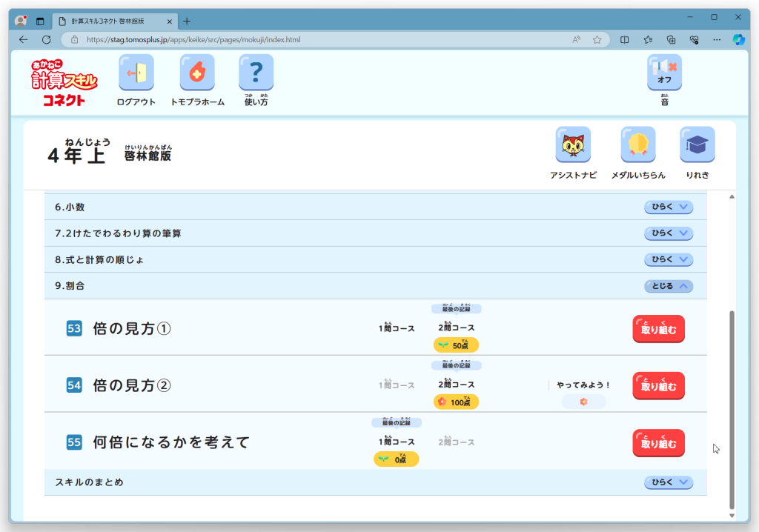
Task: Open アシストナビ cat mascot icon
Action: pyautogui.click(x=573, y=144)
